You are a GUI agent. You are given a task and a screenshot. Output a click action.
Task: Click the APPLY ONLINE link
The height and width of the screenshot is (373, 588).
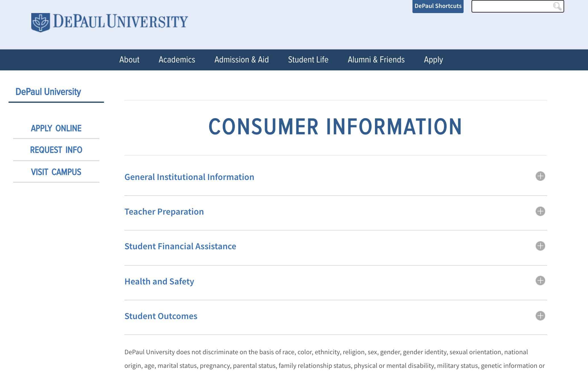[56, 128]
